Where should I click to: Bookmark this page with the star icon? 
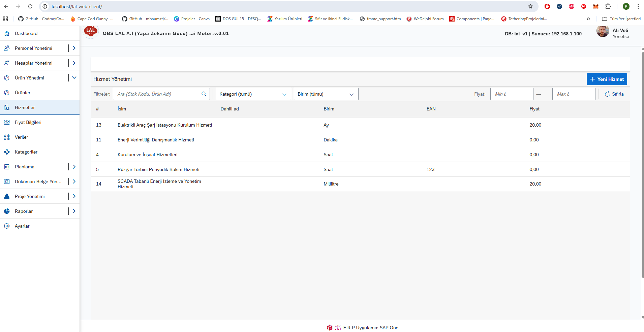pos(530,6)
